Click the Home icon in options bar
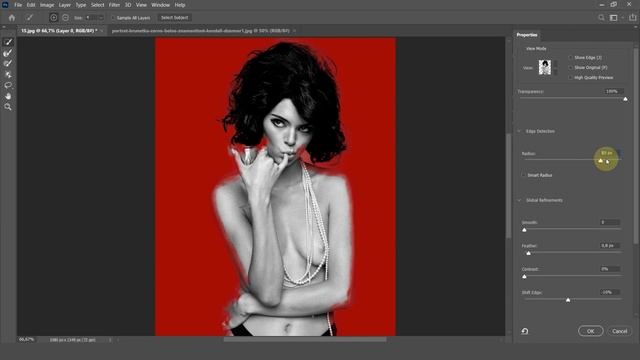 click(x=11, y=18)
